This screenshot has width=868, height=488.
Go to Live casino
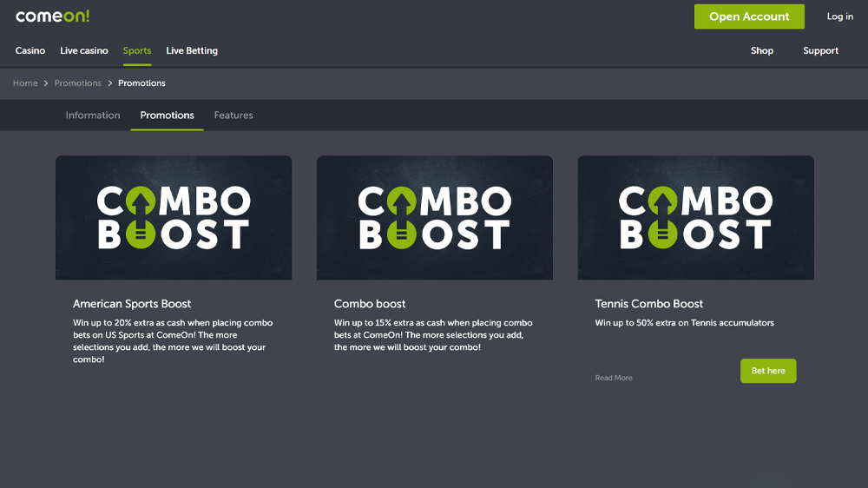[84, 50]
